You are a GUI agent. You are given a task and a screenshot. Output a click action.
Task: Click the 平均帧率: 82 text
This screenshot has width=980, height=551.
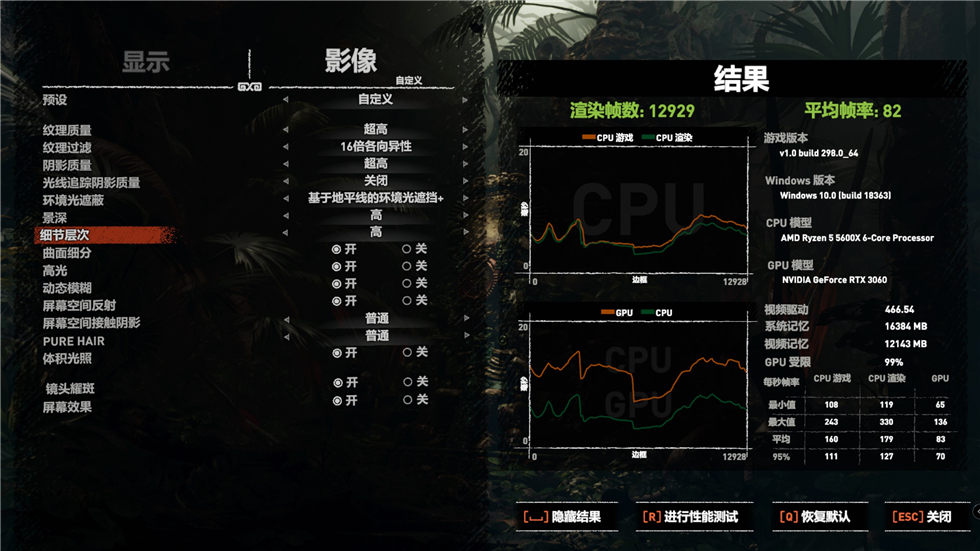click(852, 111)
